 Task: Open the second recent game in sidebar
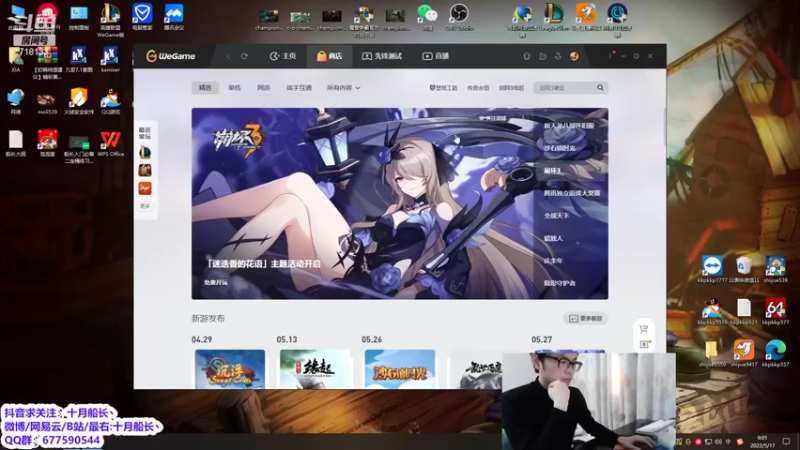(145, 170)
